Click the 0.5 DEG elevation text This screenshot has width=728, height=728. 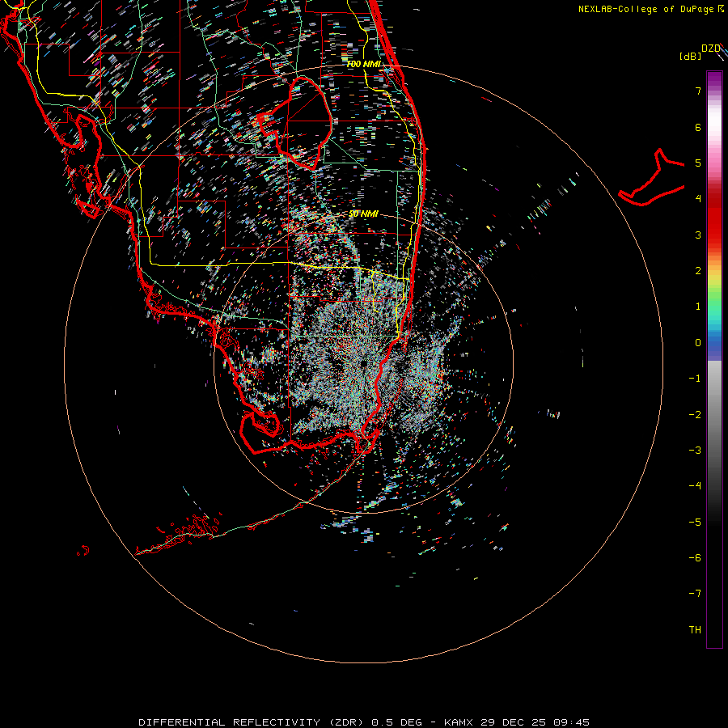397,722
